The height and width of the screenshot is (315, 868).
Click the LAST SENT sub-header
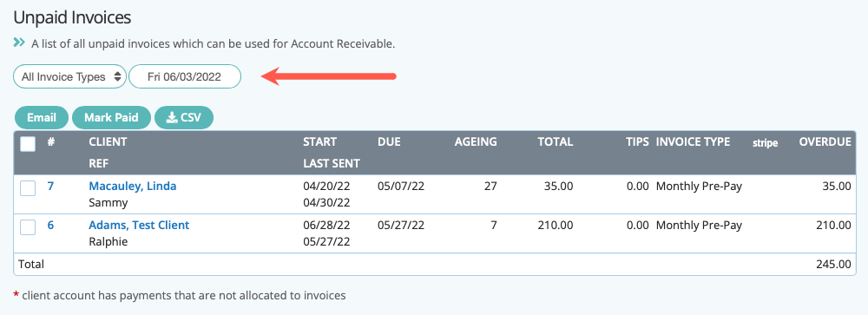click(x=331, y=164)
